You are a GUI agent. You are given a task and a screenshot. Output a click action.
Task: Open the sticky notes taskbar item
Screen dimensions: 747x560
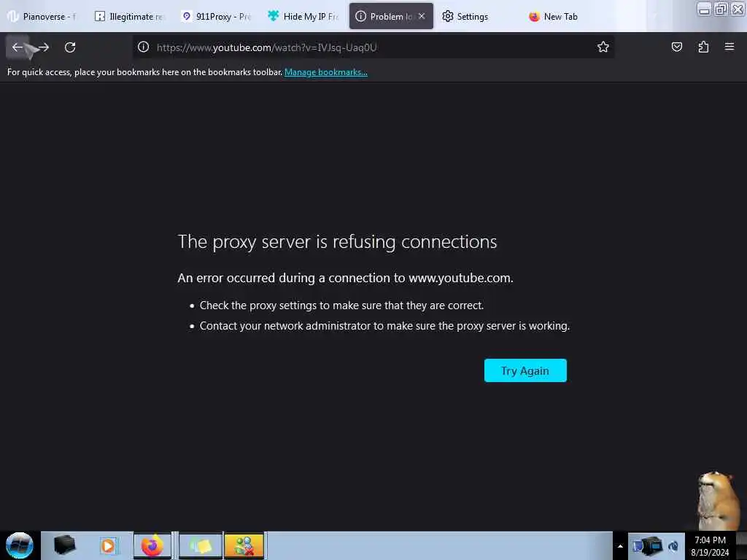pos(201,545)
